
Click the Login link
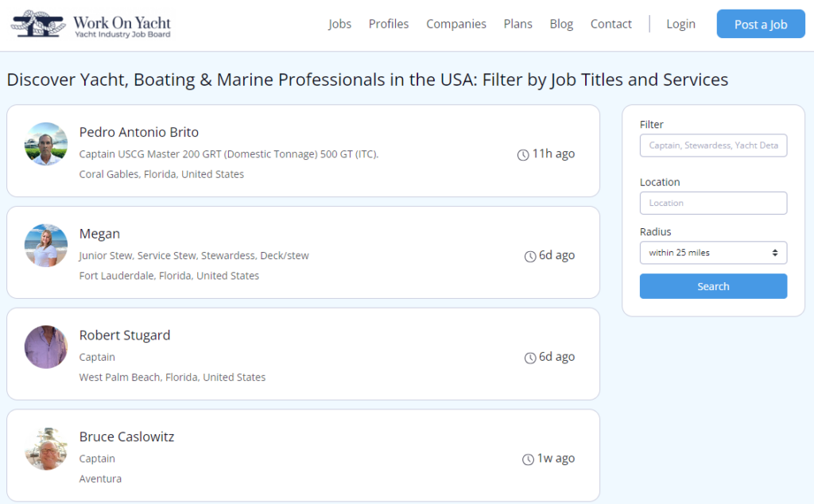pos(680,24)
